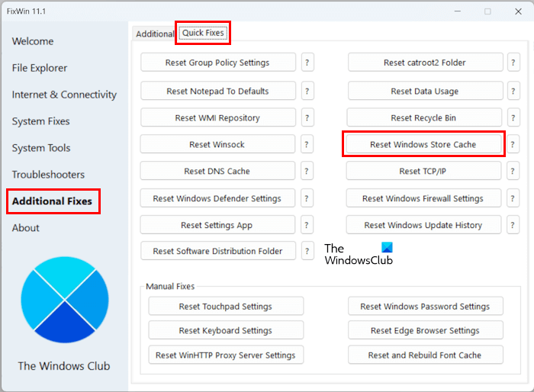
Task: Switch to the Quick Fixes tab
Action: coord(203,33)
